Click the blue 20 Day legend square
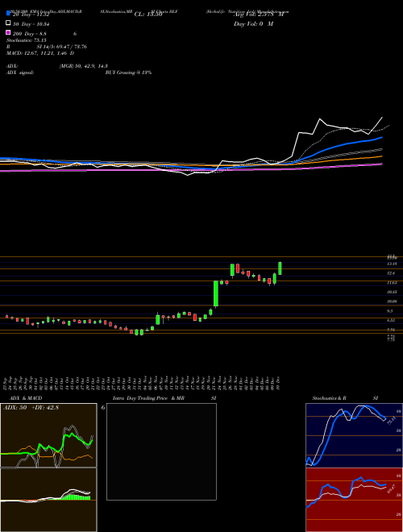The height and width of the screenshot is (532, 403). pos(9,14)
